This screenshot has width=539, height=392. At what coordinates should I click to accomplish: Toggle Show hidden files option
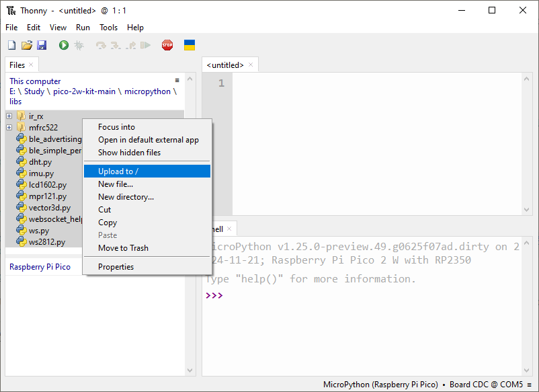pos(147,153)
